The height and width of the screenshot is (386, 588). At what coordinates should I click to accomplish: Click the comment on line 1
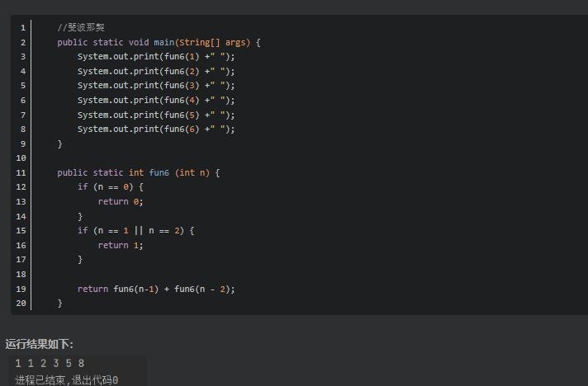[81, 27]
